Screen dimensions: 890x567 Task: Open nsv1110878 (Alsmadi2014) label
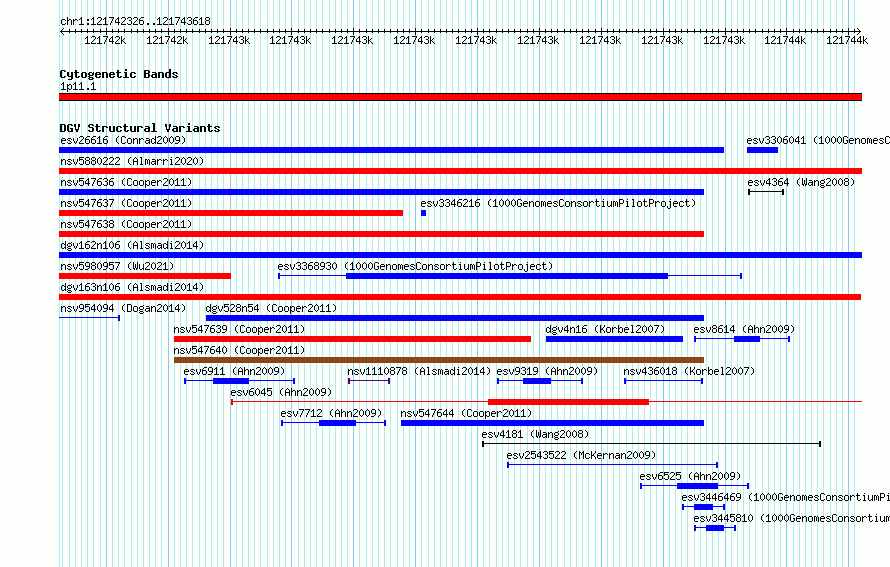(419, 371)
